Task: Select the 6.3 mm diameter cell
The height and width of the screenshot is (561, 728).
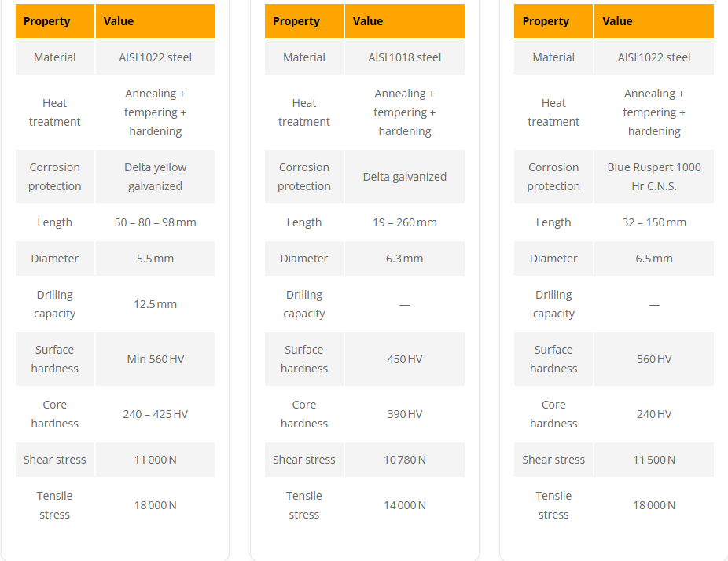Action: [x=404, y=258]
